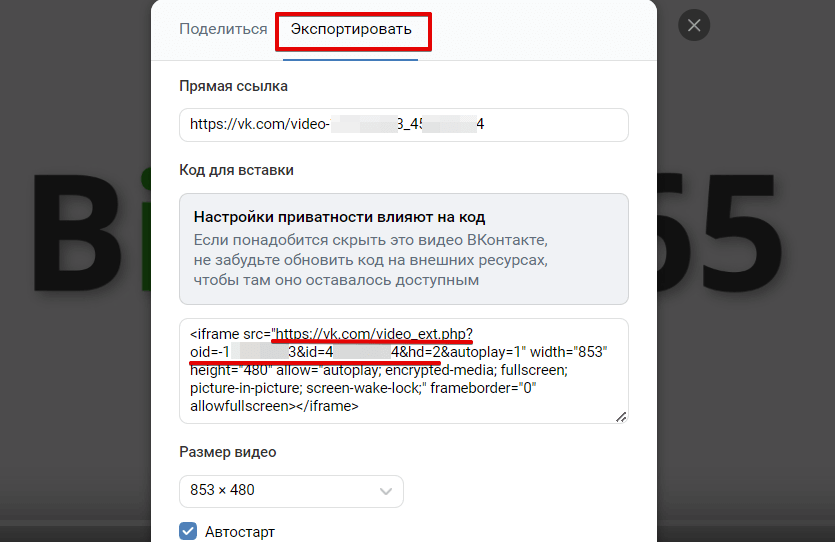Click the Код для вставки label
The width and height of the screenshot is (835, 542).
point(236,170)
